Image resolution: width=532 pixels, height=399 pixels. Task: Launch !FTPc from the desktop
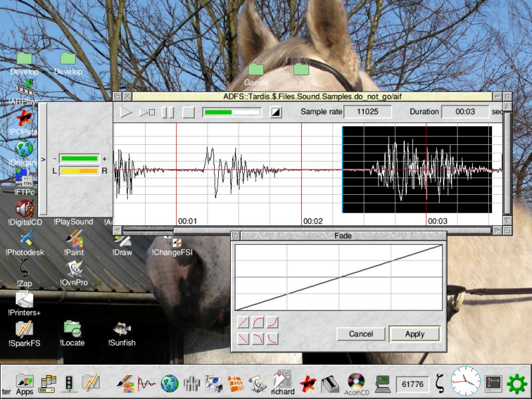coord(24,182)
